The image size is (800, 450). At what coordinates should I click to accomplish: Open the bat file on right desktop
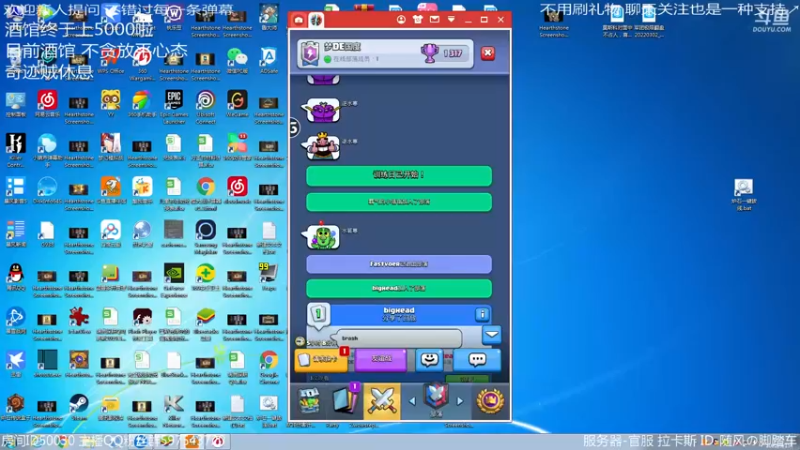click(x=743, y=194)
